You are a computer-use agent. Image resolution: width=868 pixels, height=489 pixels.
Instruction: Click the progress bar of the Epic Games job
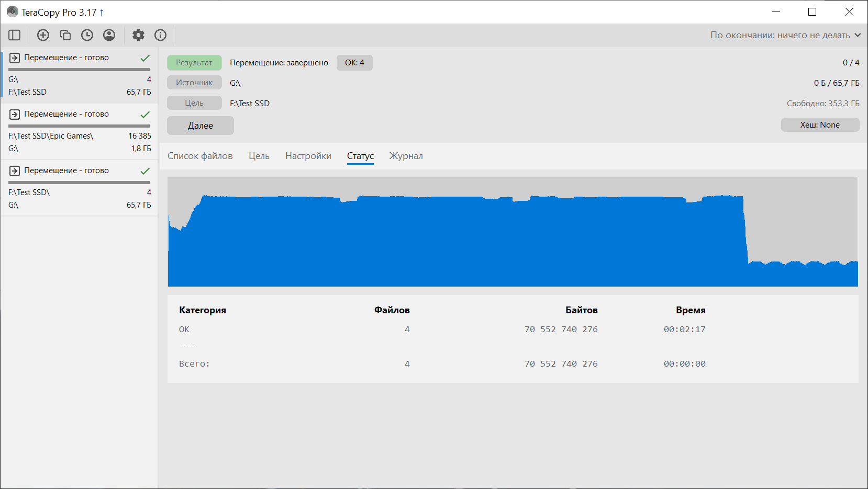[79, 126]
